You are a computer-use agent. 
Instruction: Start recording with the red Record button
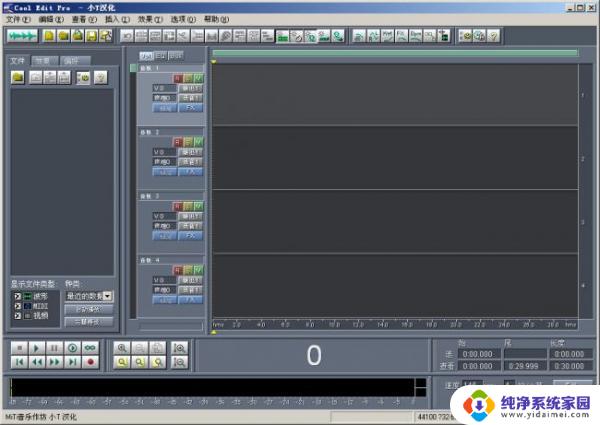click(88, 361)
